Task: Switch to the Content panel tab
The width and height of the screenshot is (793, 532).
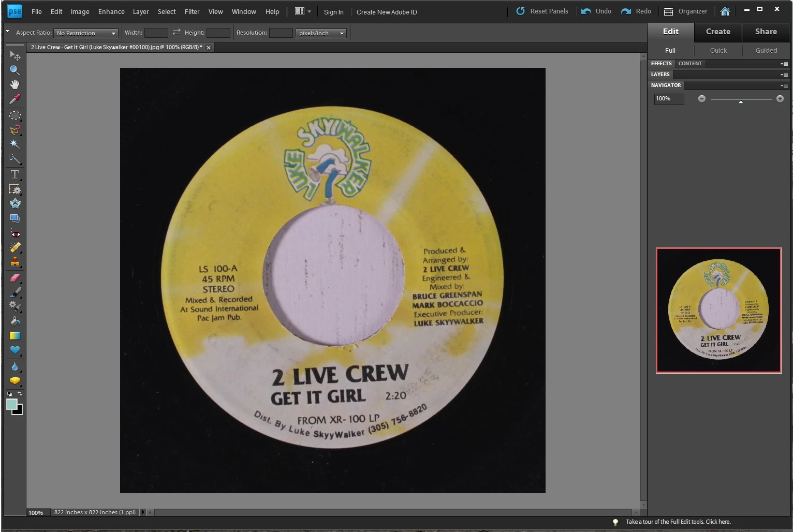Action: click(x=690, y=64)
